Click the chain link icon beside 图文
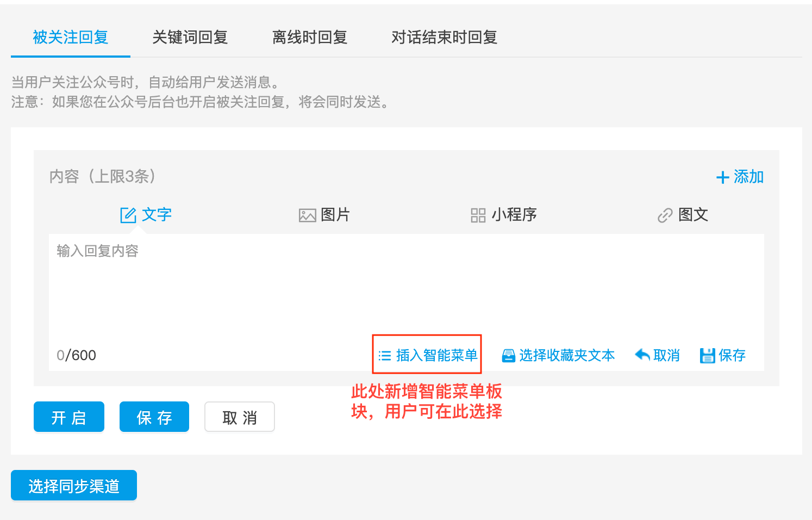Screen dimensions: 812x520 pyautogui.click(x=665, y=215)
